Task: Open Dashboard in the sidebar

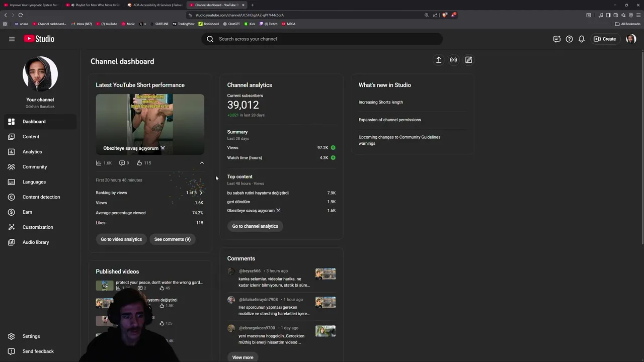Action: [40, 122]
